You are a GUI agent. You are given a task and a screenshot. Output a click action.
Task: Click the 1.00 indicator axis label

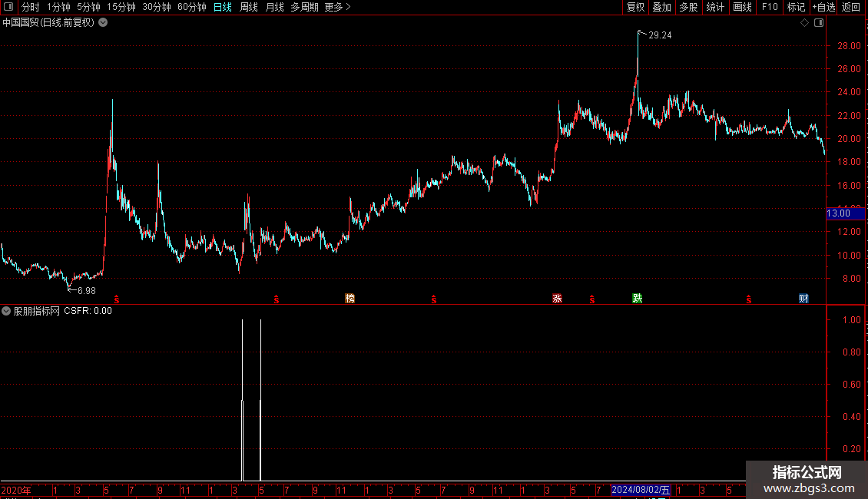coord(851,320)
